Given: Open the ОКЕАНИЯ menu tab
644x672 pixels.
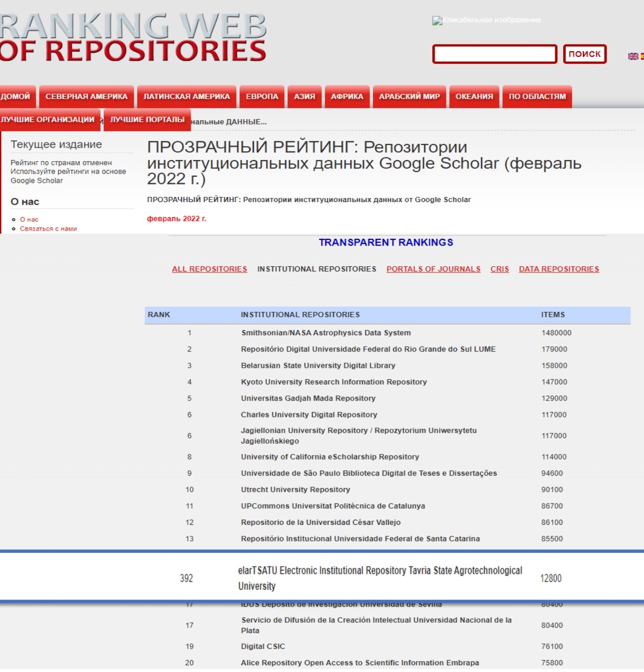Looking at the screenshot, I should coord(474,96).
